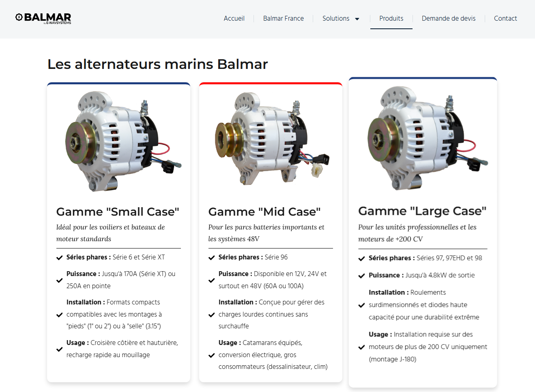Click text Jusqu'à 4.8kW de sortie
Image resolution: width=535 pixels, height=392 pixels.
pos(440,275)
